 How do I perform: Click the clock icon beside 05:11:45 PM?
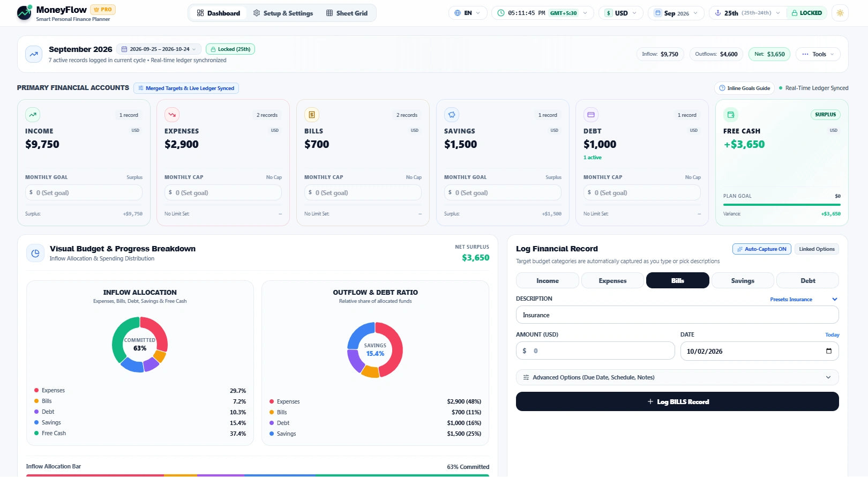(x=501, y=13)
